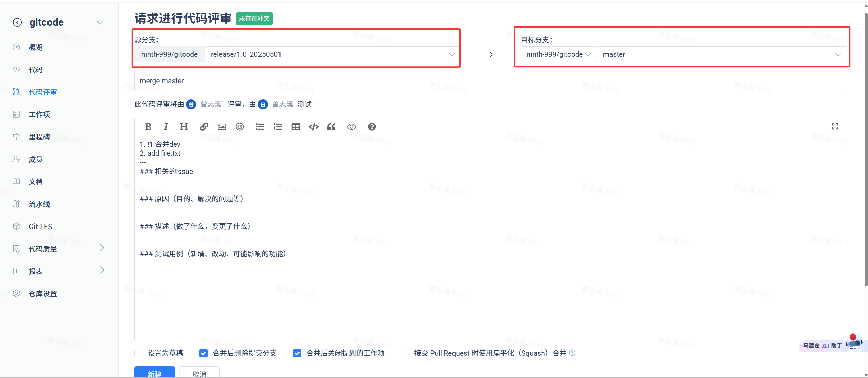Screen dimensions: 868x378
Task: Go to 仓库设置 in the sidebar
Action: coord(42,294)
